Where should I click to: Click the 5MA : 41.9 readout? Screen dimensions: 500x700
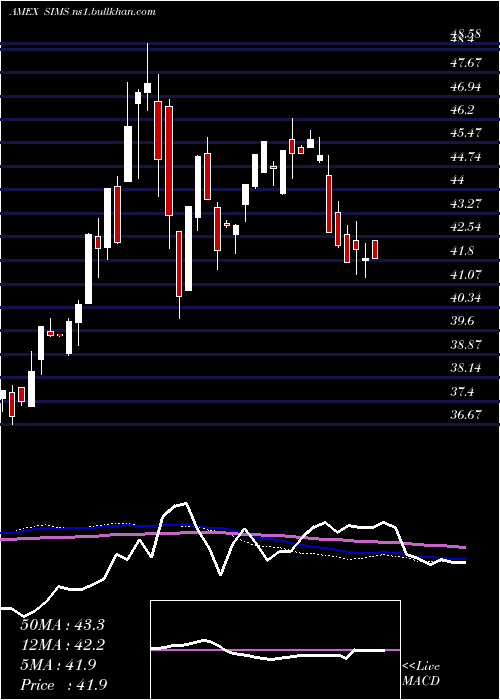58,665
